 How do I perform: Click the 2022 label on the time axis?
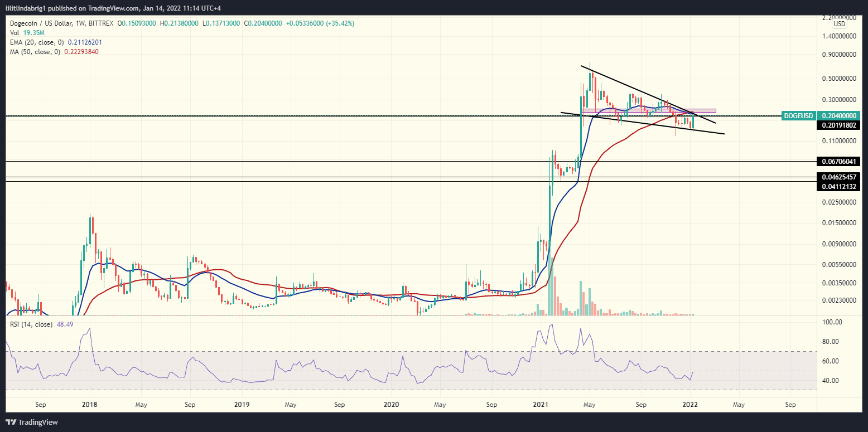pos(690,405)
